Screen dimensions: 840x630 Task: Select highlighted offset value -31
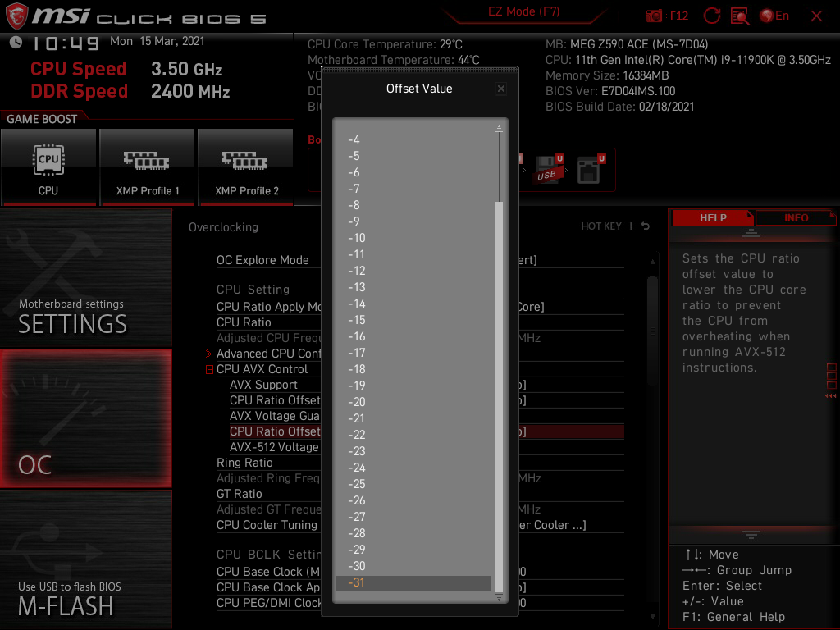[x=413, y=583]
